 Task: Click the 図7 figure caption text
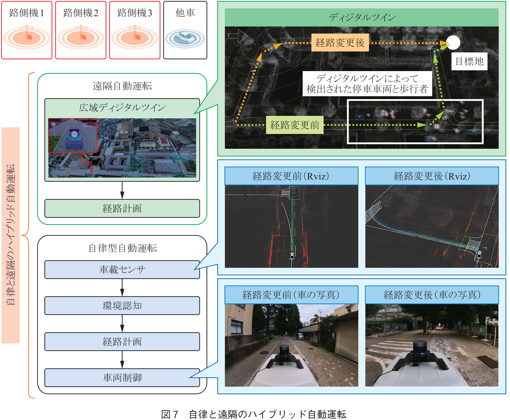tap(254, 414)
